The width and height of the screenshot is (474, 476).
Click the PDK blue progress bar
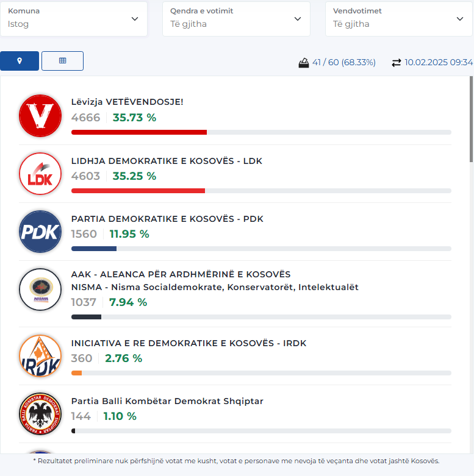pyautogui.click(x=261, y=249)
